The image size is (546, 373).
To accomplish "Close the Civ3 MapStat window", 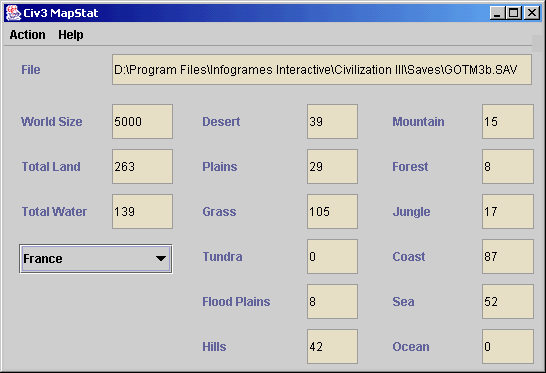I will [532, 13].
